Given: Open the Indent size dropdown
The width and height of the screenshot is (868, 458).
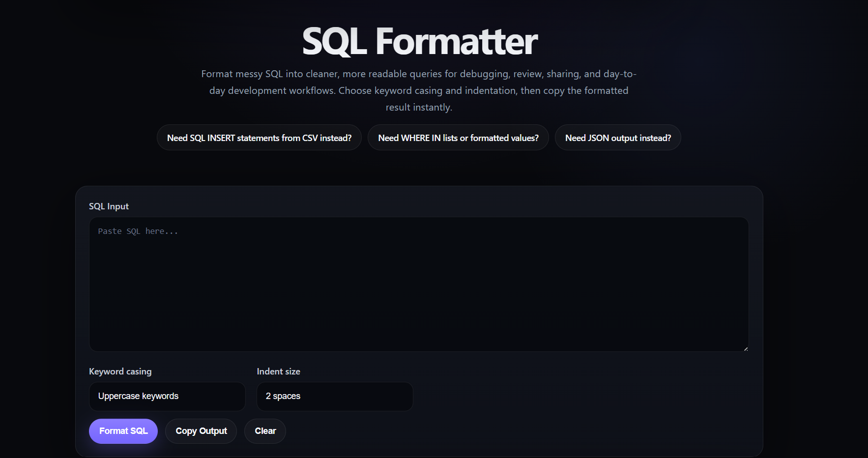Looking at the screenshot, I should click(x=335, y=397).
